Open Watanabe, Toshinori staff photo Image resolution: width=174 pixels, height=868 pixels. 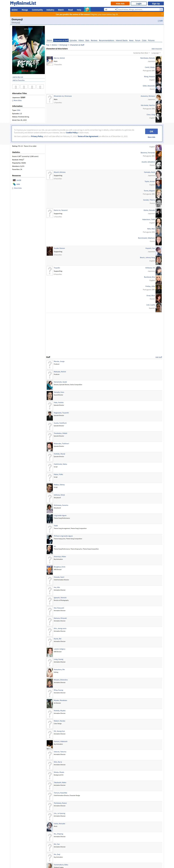coord(50,447)
